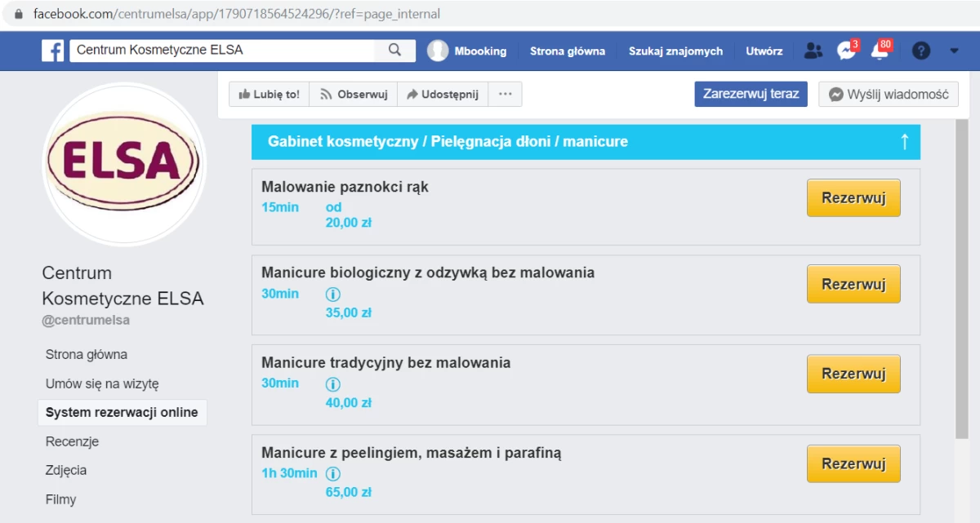Click the Facebook search input field
The height and width of the screenshot is (523, 980).
click(x=222, y=51)
